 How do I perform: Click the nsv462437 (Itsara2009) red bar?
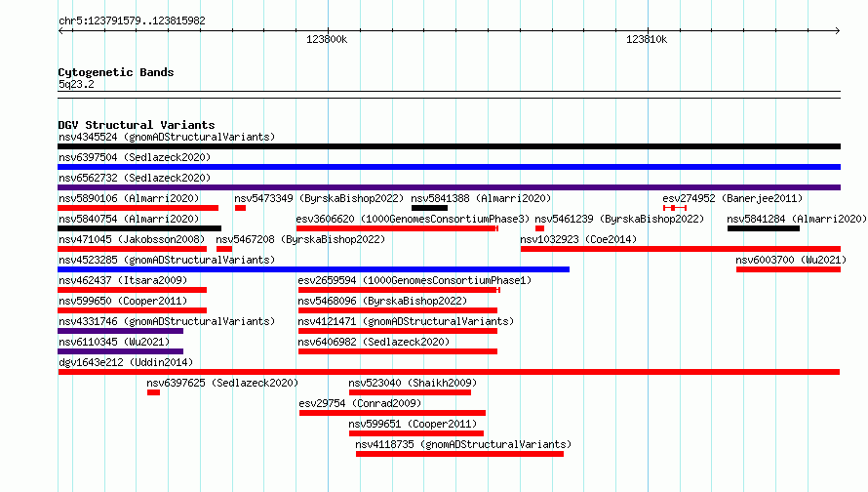coord(133,290)
